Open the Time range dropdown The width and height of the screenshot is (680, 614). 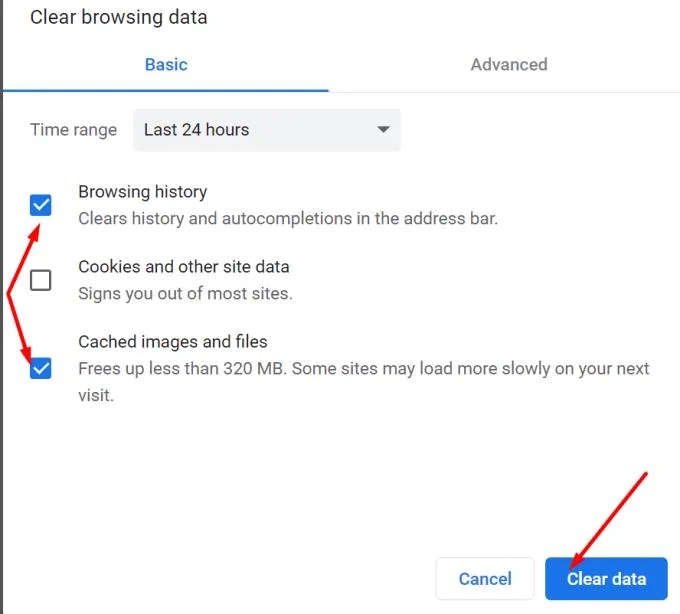point(267,130)
